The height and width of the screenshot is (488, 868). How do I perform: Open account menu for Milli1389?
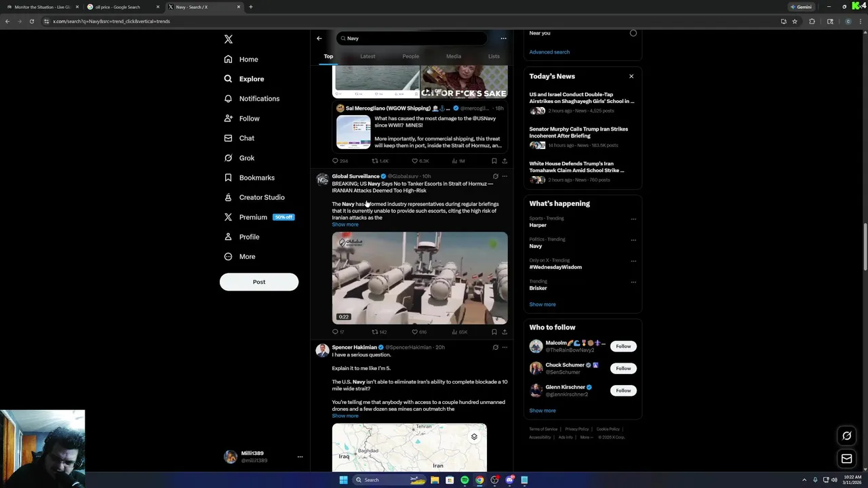(263, 457)
